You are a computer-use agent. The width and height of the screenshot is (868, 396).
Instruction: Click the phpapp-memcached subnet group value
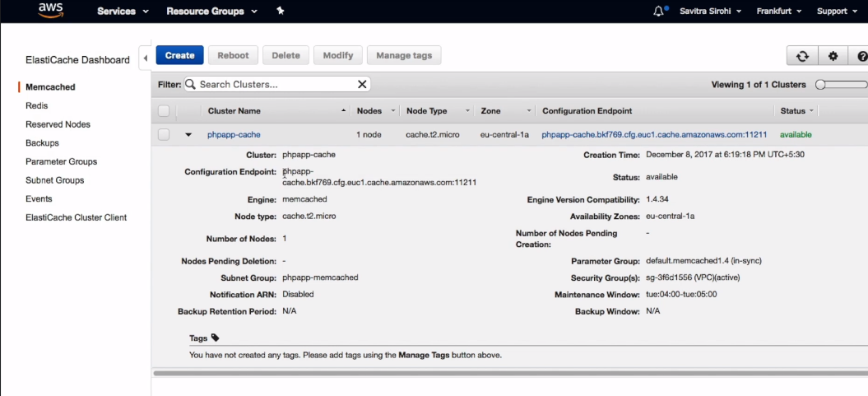pyautogui.click(x=320, y=277)
